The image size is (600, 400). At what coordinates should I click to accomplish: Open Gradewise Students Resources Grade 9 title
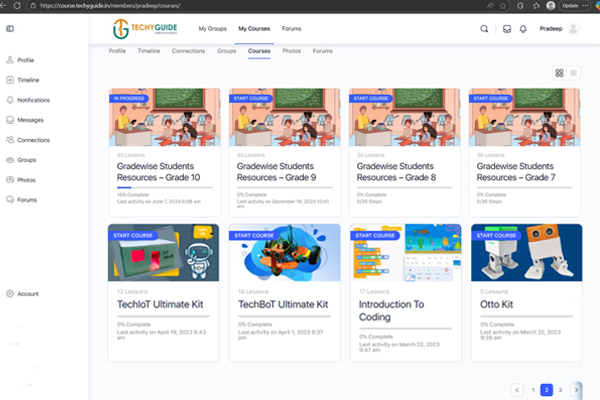pos(276,172)
